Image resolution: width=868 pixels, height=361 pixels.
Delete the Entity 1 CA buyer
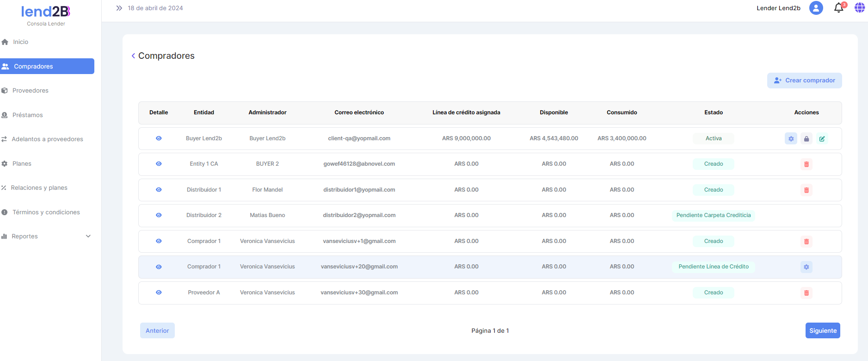click(806, 164)
